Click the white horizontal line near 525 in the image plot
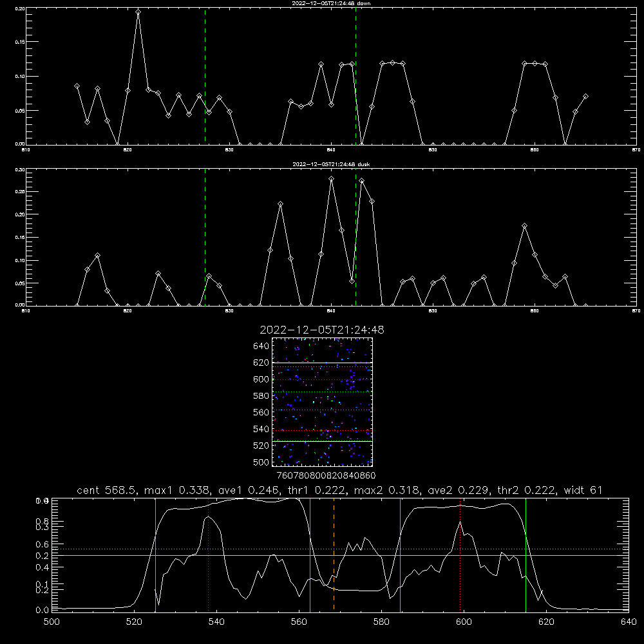The width and height of the screenshot is (644, 644). 322,441
